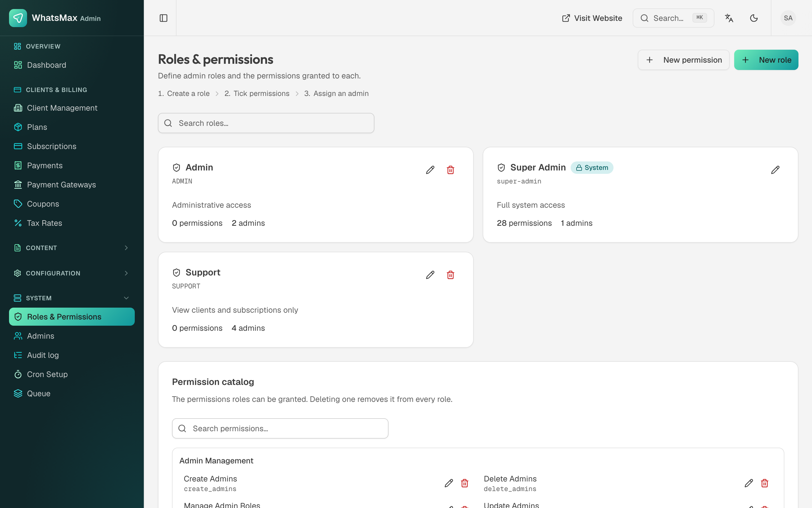The image size is (812, 508).
Task: Go to Tax Rates
Action: pos(72,223)
